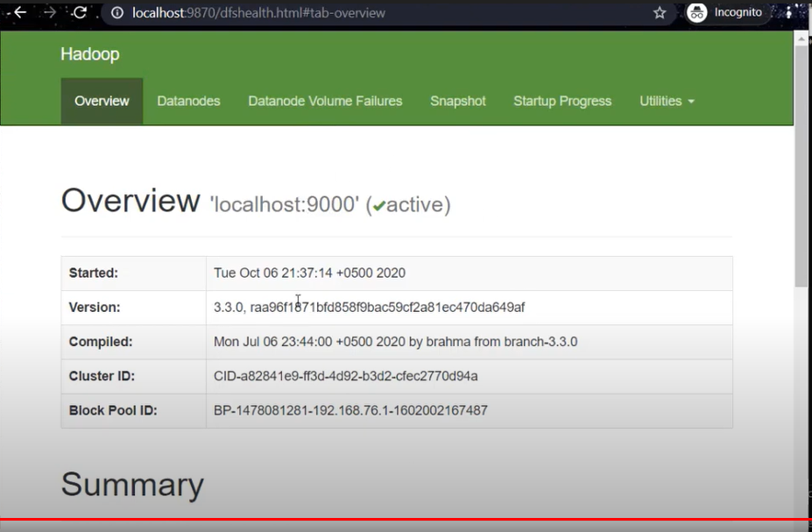
Task: Click block pool value BP-1478081281
Action: tap(350, 410)
